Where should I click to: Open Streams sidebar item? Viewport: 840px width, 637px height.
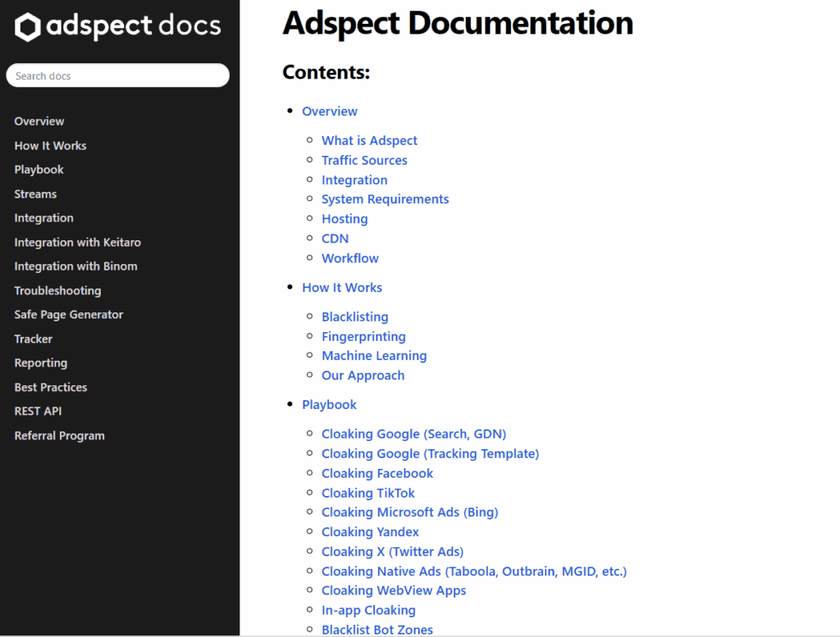click(x=35, y=194)
